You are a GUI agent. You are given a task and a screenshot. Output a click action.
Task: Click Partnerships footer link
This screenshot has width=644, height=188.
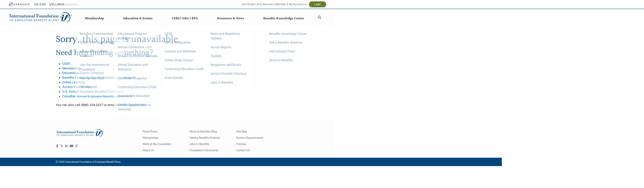150,138
